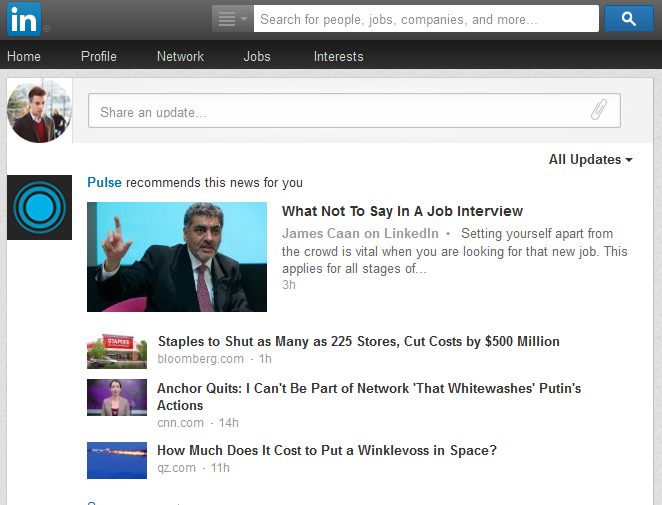The image size is (662, 505).
Task: Click the LinkedIn logo icon
Action: click(24, 19)
